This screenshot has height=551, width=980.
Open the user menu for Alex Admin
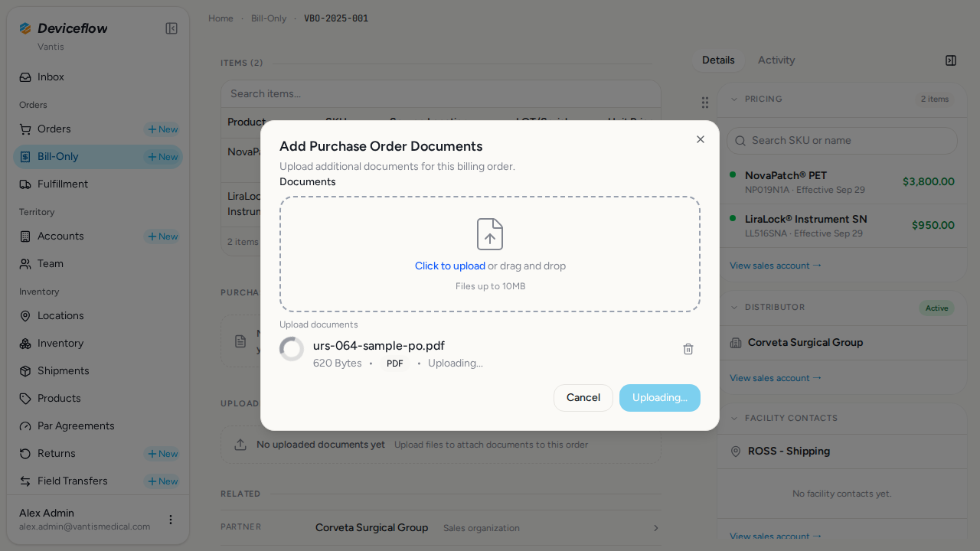171,520
